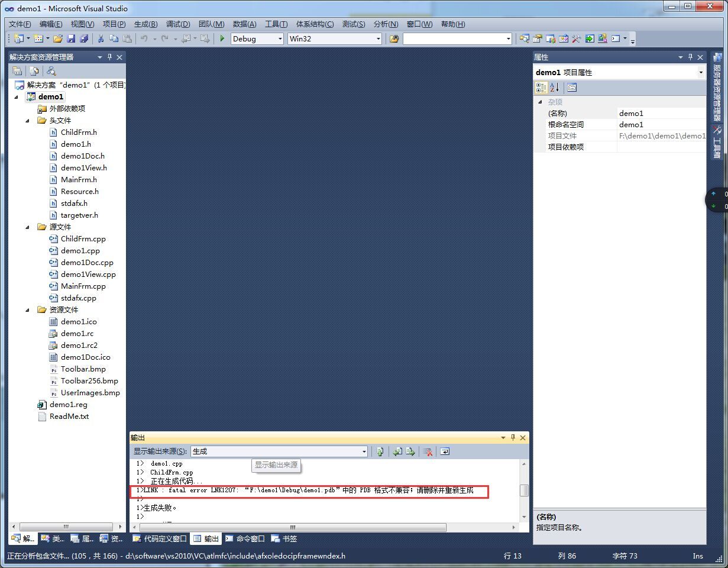
Task: Click the Undo arrow icon
Action: pyautogui.click(x=144, y=38)
